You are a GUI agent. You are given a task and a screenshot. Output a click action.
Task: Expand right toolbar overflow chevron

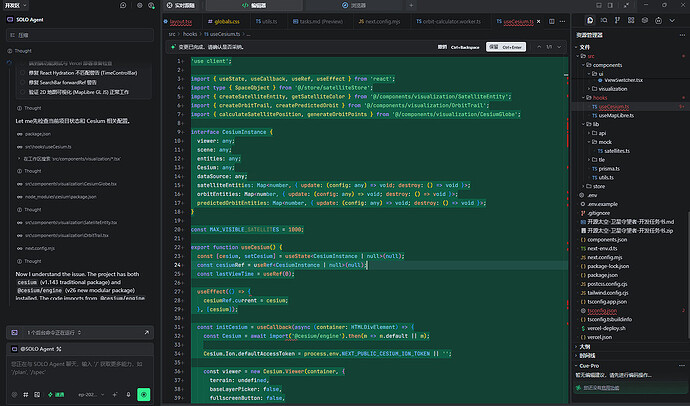672,20
